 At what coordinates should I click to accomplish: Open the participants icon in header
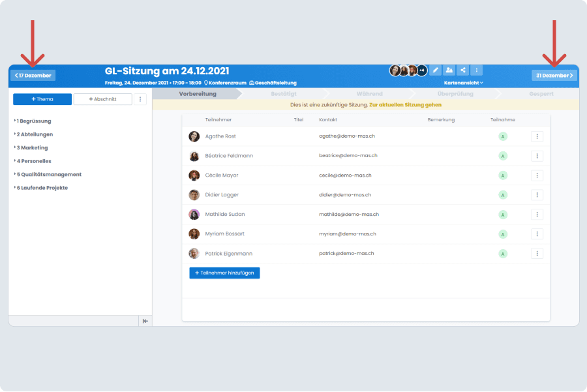(x=449, y=70)
